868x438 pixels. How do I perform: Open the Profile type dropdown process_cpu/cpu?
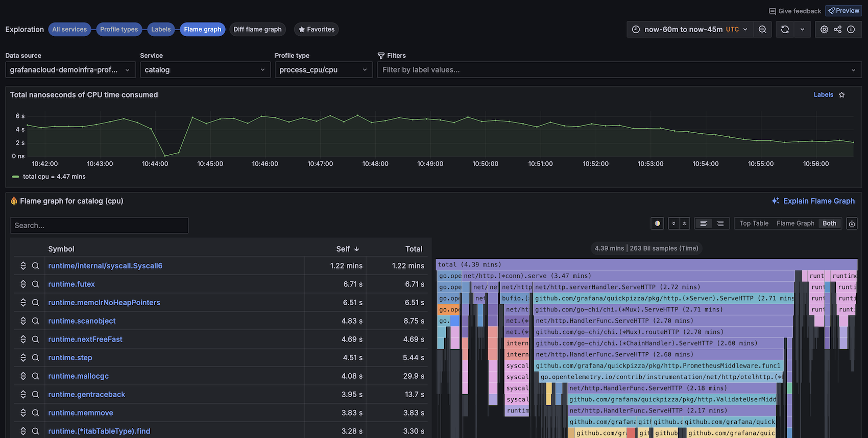coord(324,70)
